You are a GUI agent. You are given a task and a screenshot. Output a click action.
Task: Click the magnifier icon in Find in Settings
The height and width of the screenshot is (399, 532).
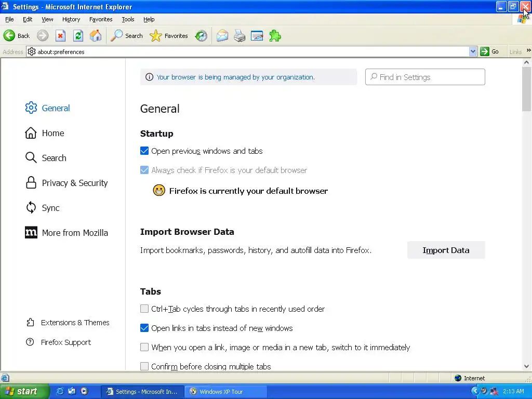(x=374, y=77)
